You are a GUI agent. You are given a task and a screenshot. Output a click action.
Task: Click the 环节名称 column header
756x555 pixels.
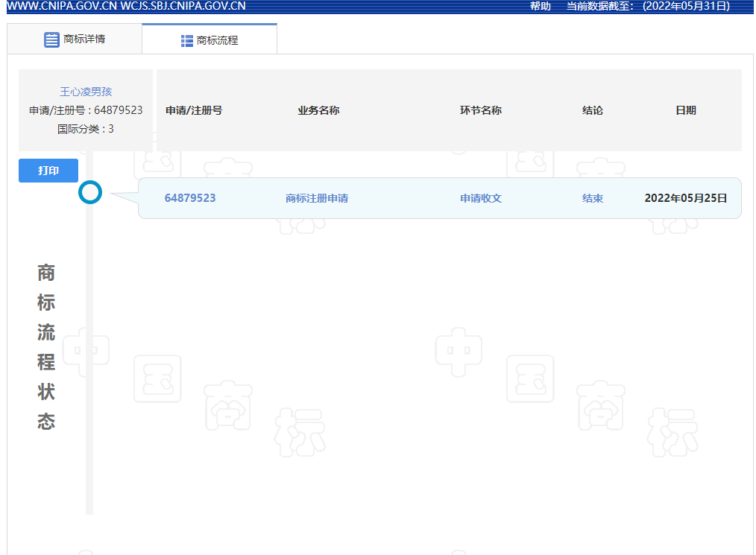click(x=481, y=110)
